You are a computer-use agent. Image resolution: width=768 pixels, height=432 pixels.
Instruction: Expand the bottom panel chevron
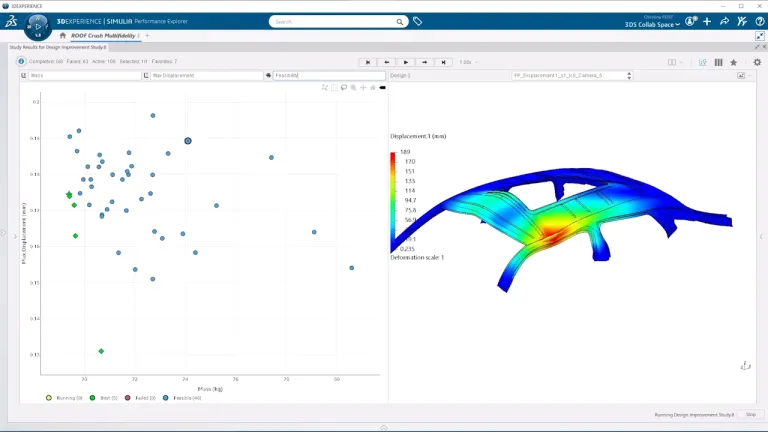[384, 428]
